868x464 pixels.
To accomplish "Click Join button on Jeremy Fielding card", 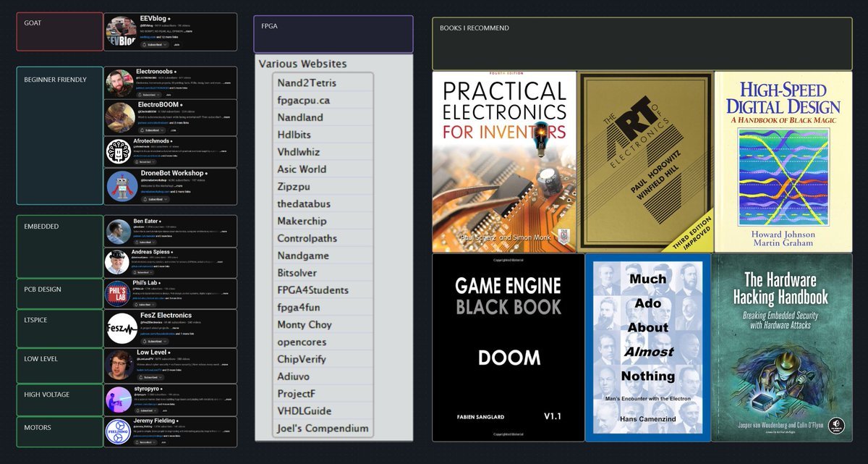I will pyautogui.click(x=163, y=442).
